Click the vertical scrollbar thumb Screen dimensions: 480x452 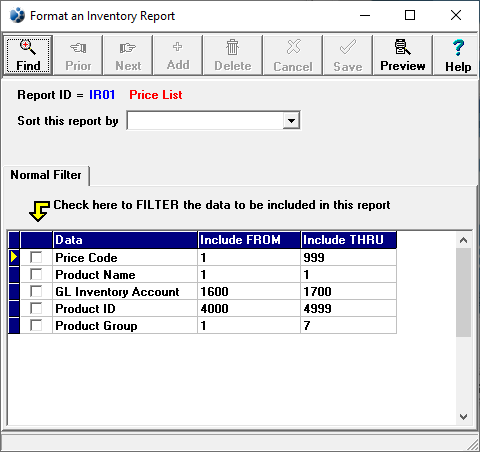pos(463,292)
